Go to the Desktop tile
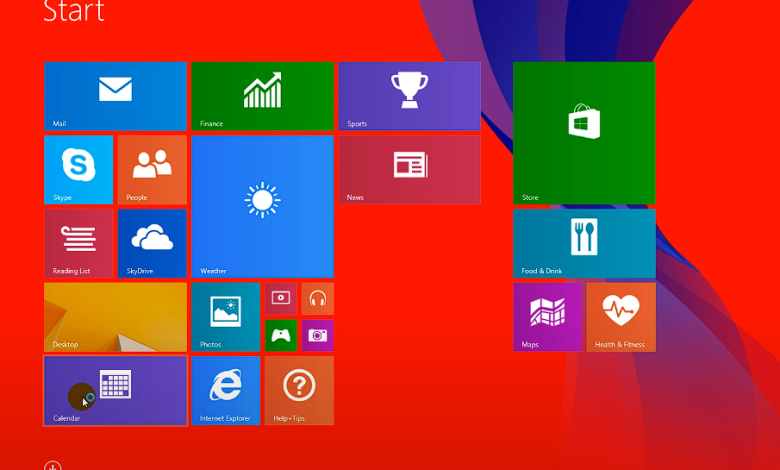Image resolution: width=780 pixels, height=470 pixels. point(115,317)
